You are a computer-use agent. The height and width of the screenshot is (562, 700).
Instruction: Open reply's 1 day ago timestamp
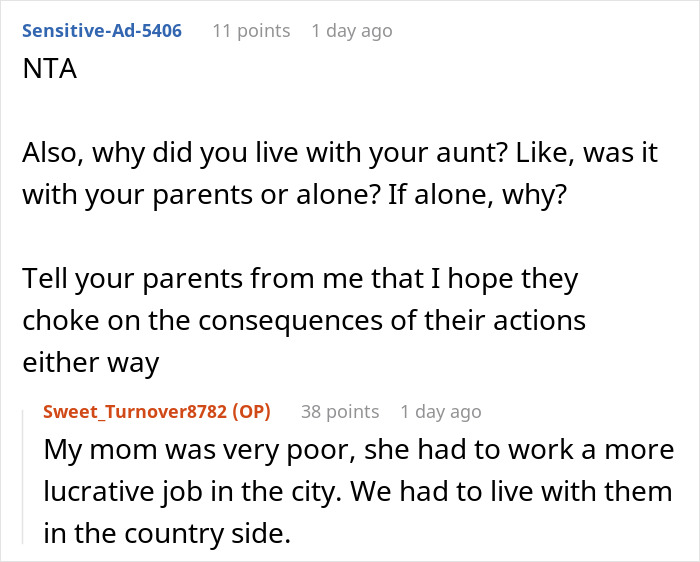[x=441, y=411]
